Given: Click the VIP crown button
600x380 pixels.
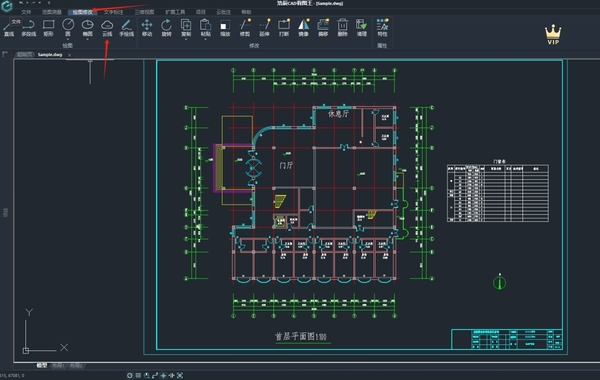Looking at the screenshot, I should pyautogui.click(x=553, y=35).
